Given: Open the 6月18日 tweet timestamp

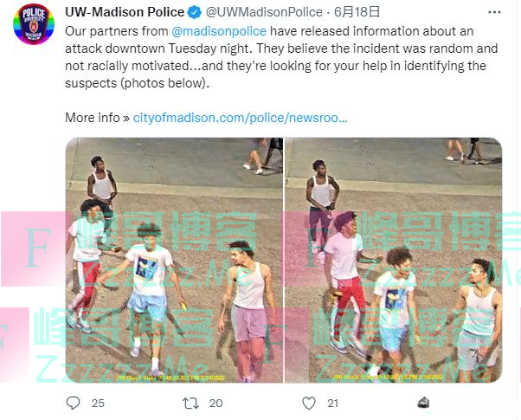Looking at the screenshot, I should pyautogui.click(x=357, y=12).
